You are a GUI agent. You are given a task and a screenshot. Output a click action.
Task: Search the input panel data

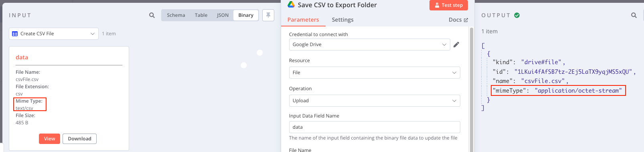pos(152,15)
